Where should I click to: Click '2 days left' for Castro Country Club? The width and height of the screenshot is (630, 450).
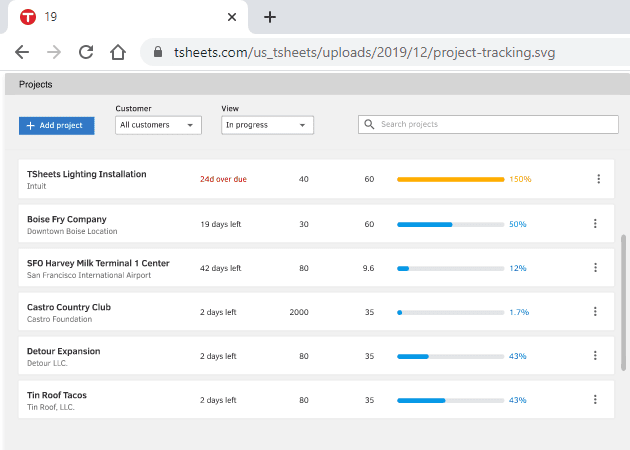click(x=218, y=312)
